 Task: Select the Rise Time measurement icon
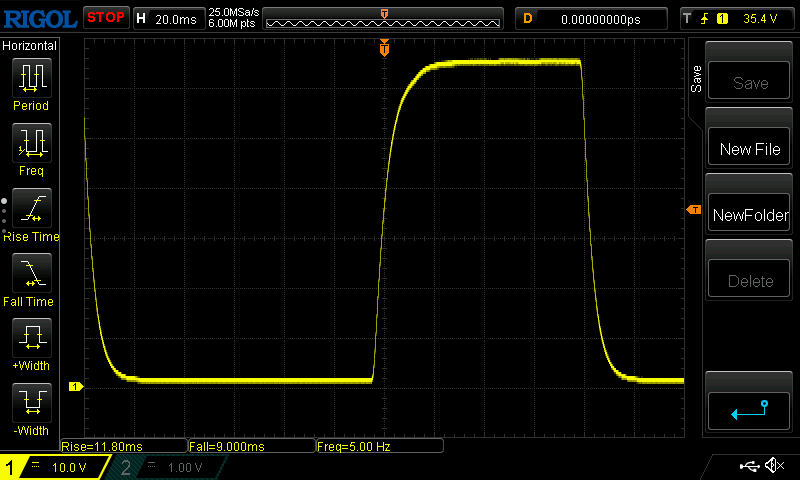(32, 208)
